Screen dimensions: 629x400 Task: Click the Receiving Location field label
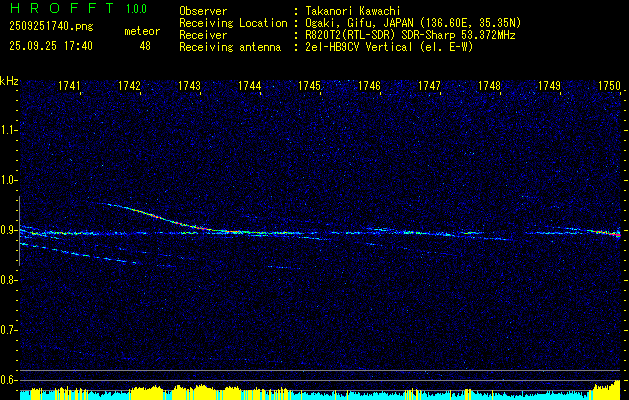[233, 23]
